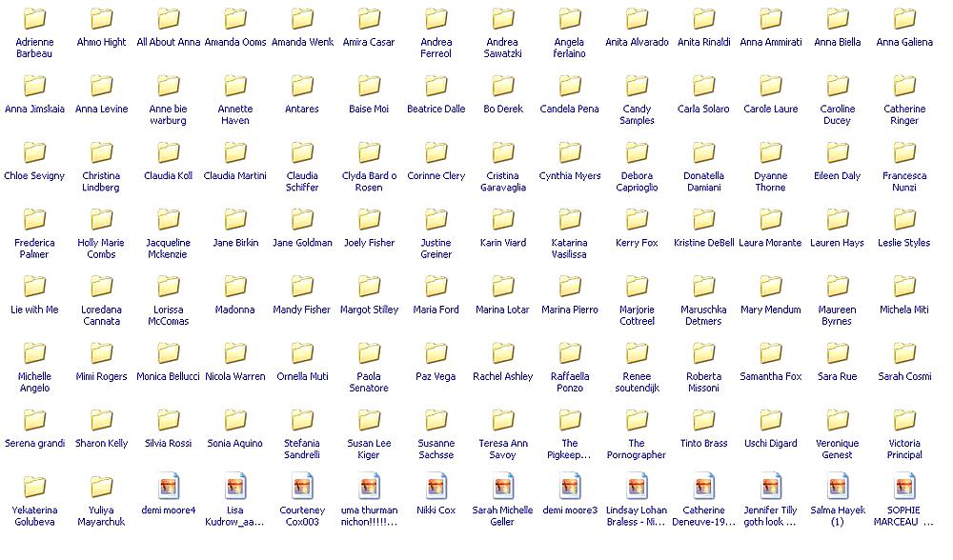953x560 pixels.
Task: Click the Paz Vega folder icon
Action: tap(436, 353)
